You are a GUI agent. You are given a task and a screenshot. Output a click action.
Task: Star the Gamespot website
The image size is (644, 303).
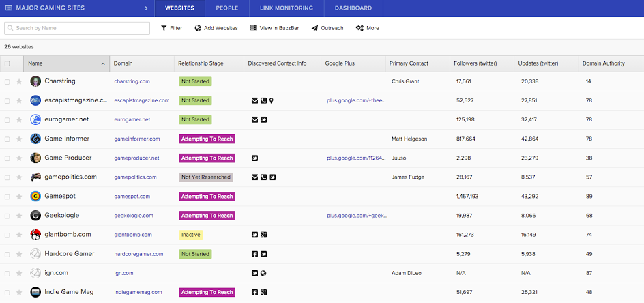tap(19, 197)
